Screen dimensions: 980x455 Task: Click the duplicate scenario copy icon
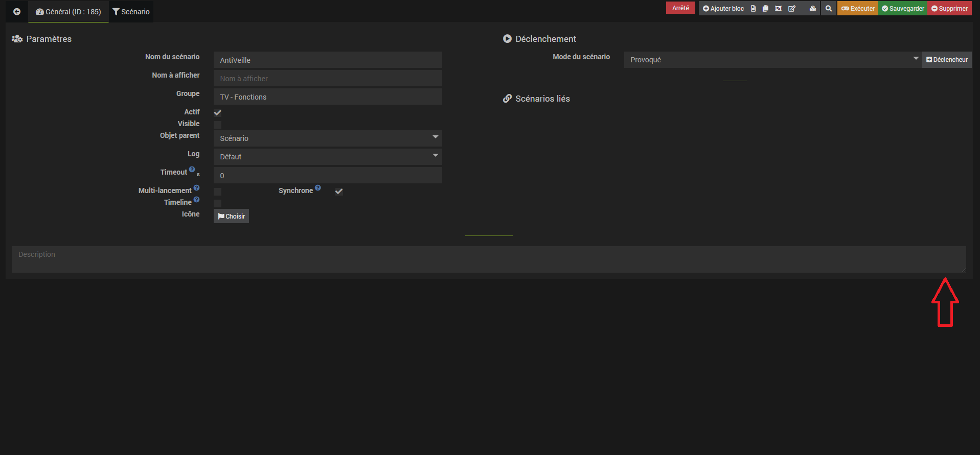pyautogui.click(x=765, y=9)
